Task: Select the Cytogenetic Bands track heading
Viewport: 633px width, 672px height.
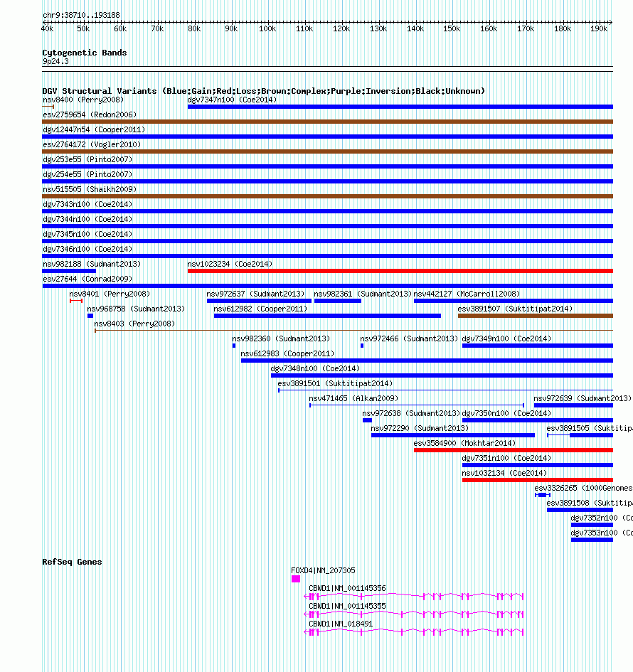Action: [x=85, y=53]
